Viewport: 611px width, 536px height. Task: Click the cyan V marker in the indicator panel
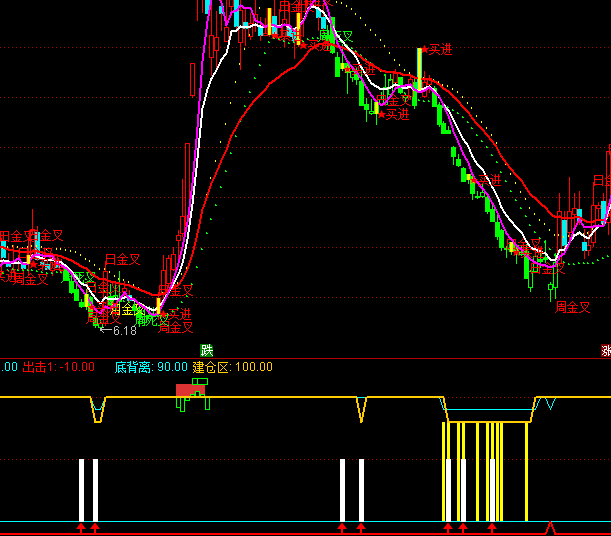(549, 404)
